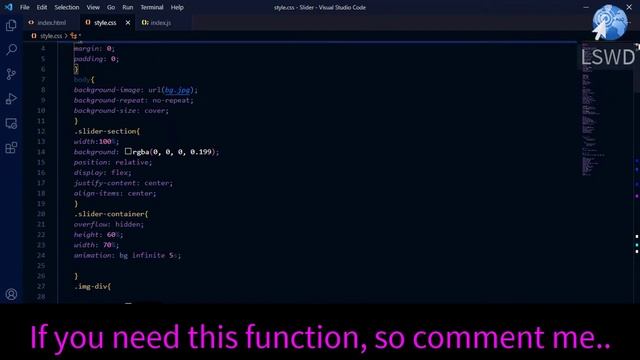Follow the bg.jpg url link

click(x=177, y=90)
